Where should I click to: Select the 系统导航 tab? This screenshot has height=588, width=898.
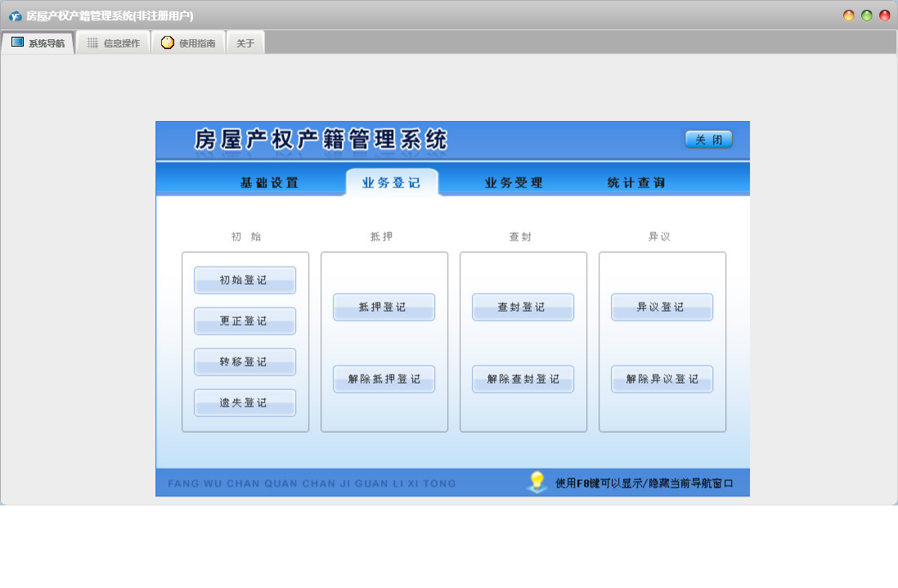pyautogui.click(x=38, y=43)
